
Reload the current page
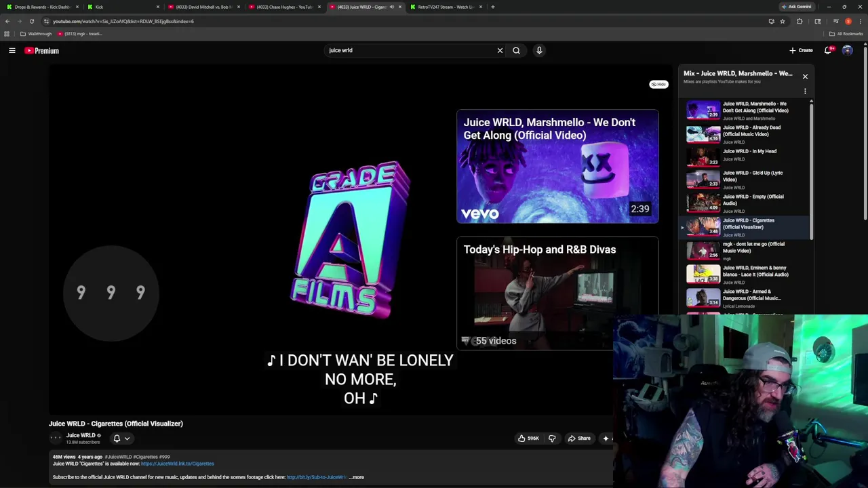(x=31, y=21)
